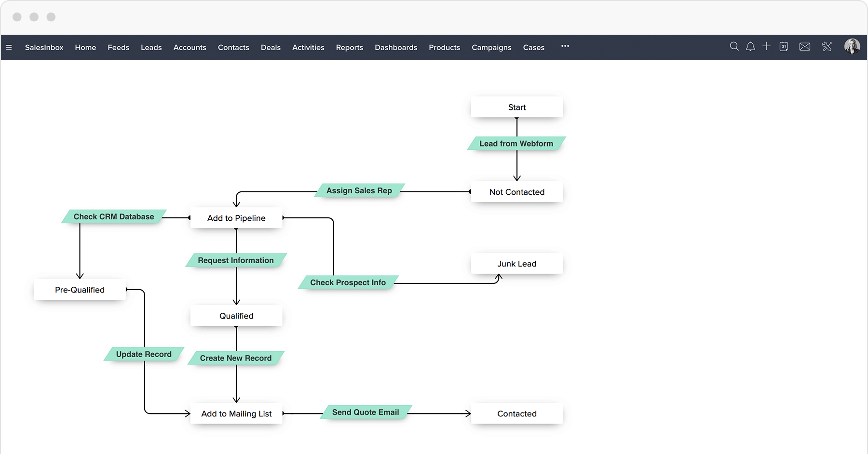Viewport: 868px width, 454px height.
Task: Click the Start node in the flowchart
Action: 516,107
